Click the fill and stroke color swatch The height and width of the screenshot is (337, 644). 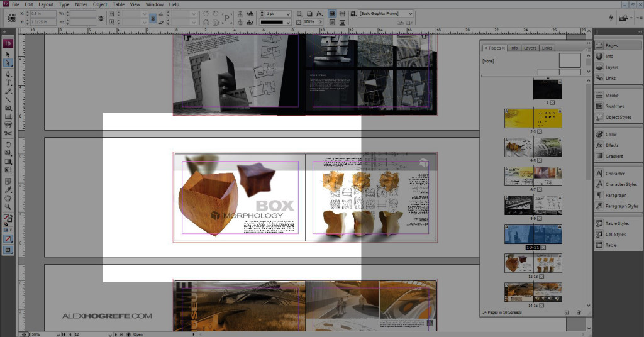point(8,219)
